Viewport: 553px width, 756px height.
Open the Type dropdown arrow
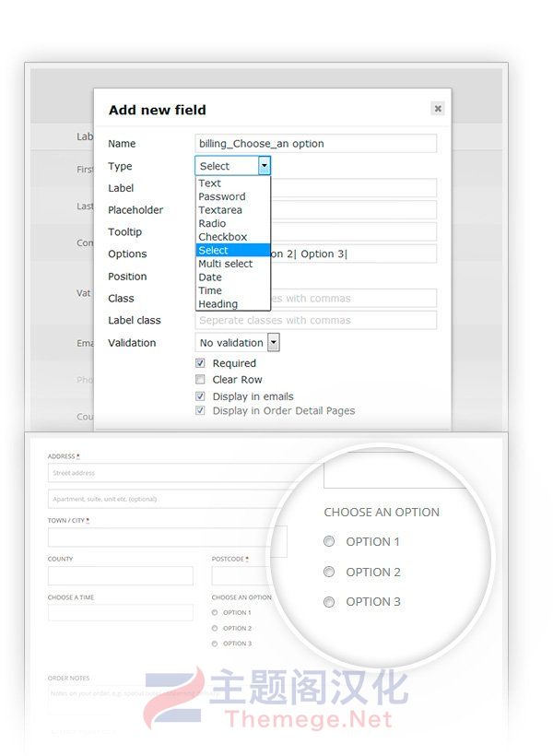click(265, 166)
